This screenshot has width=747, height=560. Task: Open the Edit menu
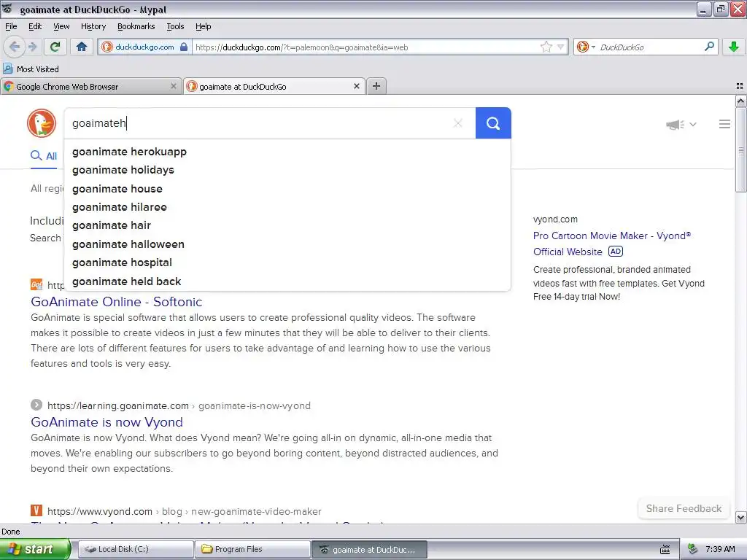pos(35,26)
